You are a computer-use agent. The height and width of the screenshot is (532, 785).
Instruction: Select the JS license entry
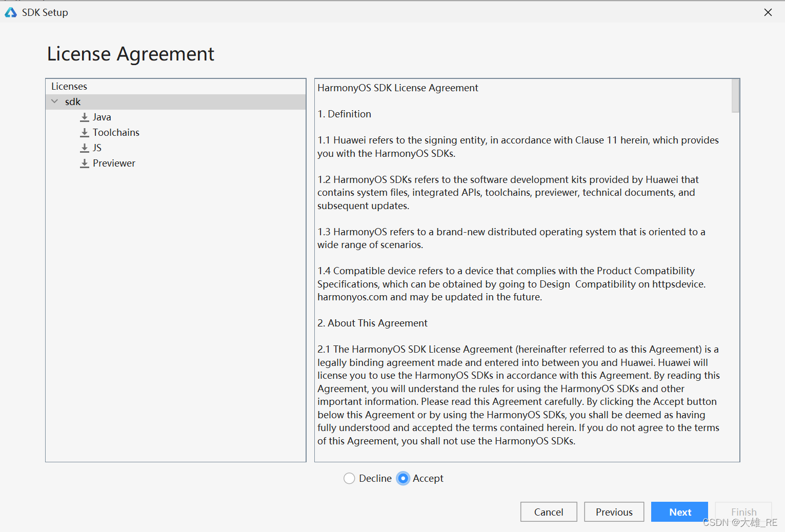tap(97, 148)
